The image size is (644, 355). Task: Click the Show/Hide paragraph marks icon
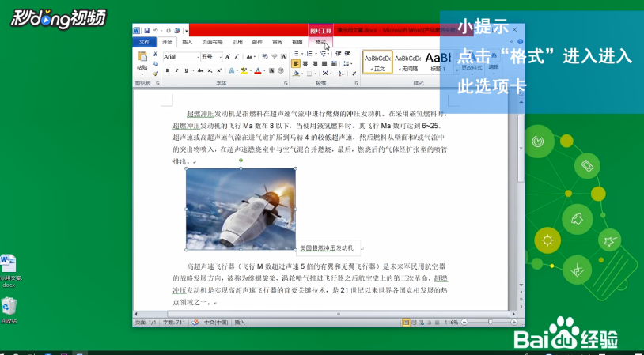tap(354, 74)
